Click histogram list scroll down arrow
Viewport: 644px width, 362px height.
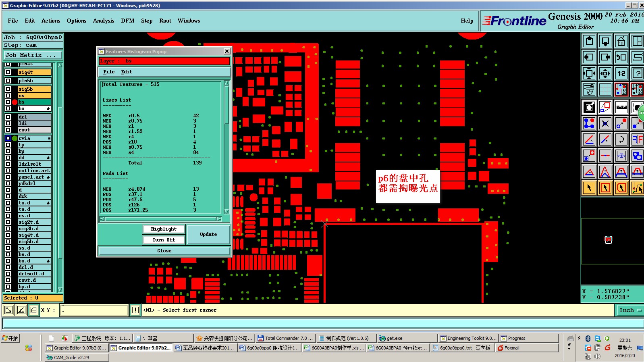point(226,211)
